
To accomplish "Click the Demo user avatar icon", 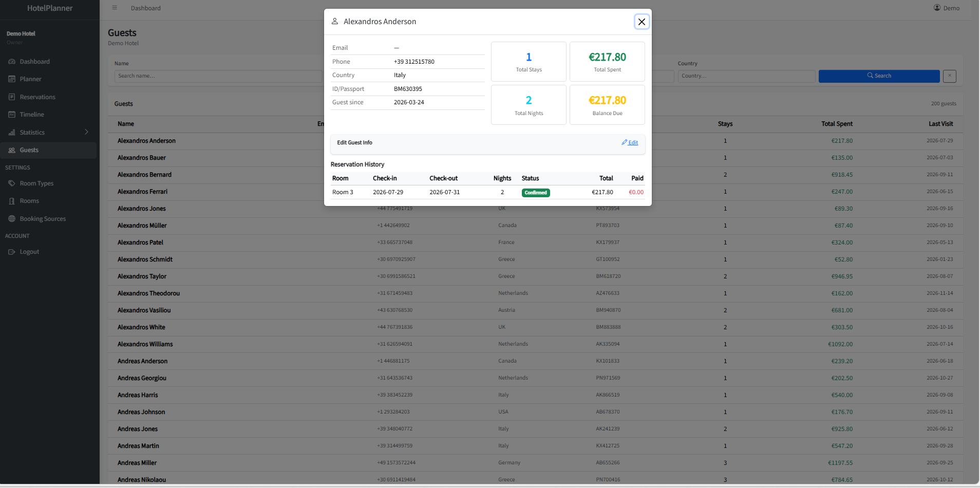I will point(937,8).
